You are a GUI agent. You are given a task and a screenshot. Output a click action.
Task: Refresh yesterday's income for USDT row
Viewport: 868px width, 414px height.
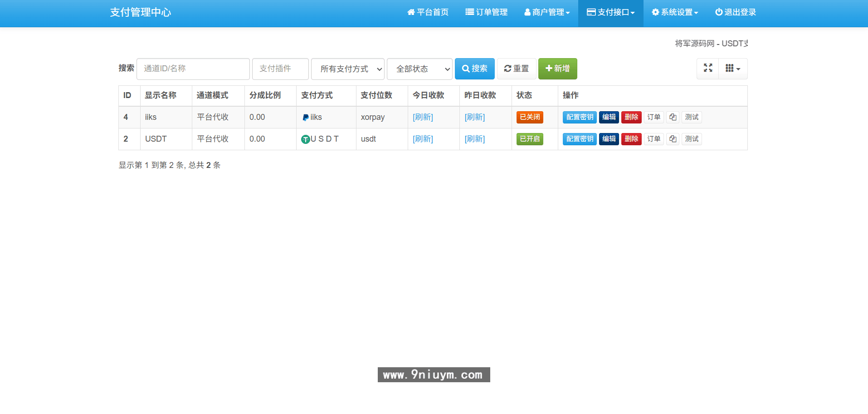click(475, 139)
